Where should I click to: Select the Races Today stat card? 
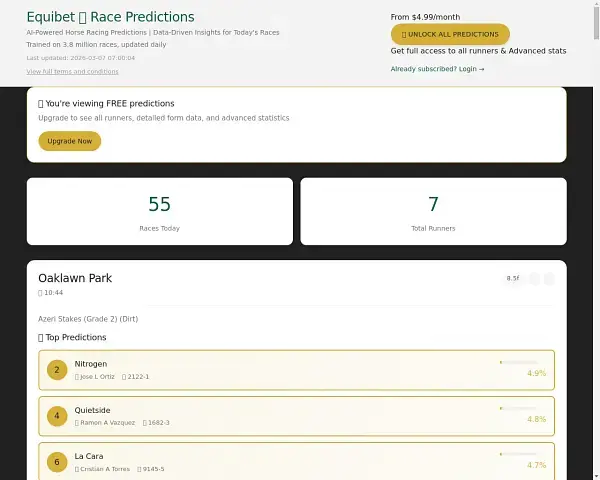[160, 211]
